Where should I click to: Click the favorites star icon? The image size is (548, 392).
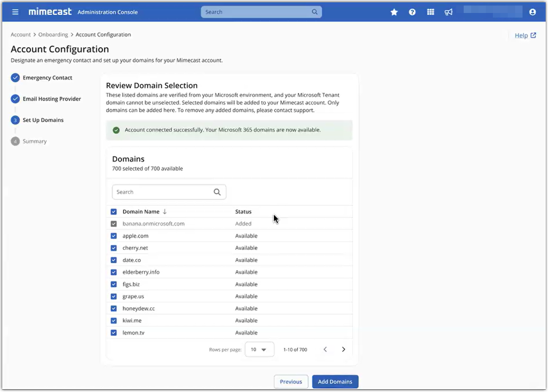click(394, 12)
